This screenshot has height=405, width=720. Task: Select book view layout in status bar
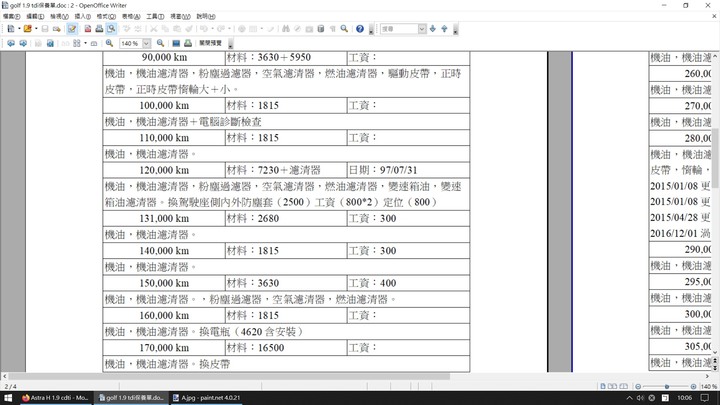tap(624, 387)
